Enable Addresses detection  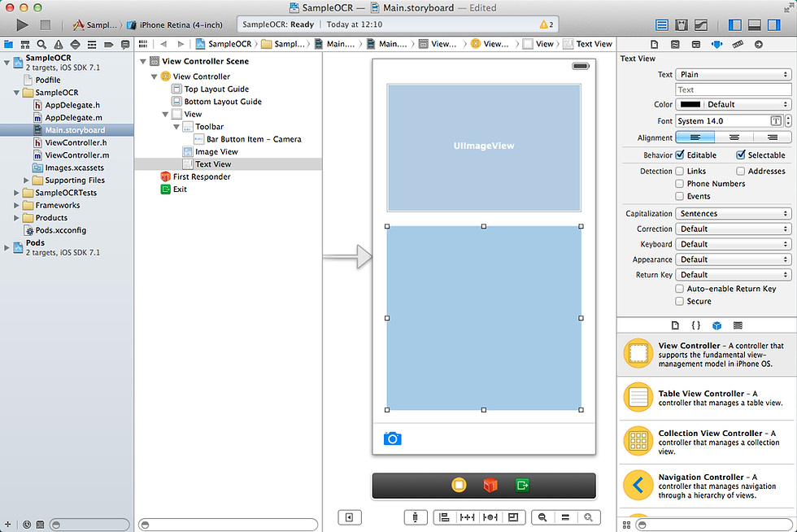(x=741, y=172)
